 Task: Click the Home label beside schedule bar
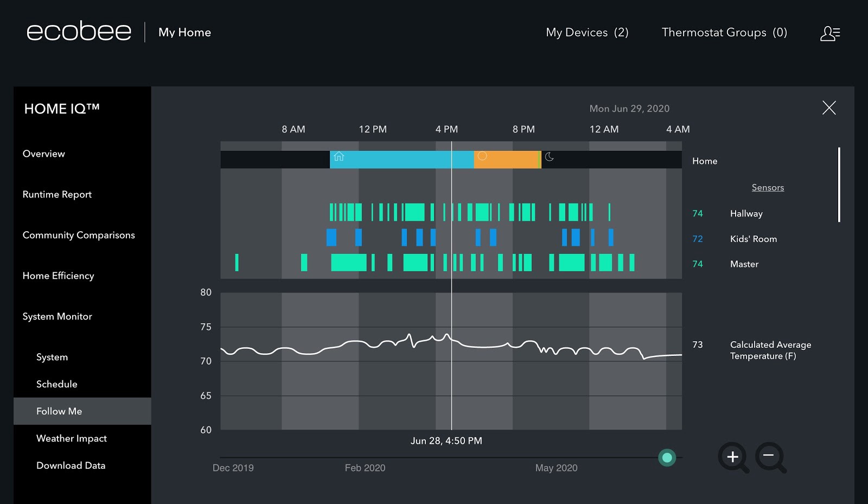[x=705, y=161]
